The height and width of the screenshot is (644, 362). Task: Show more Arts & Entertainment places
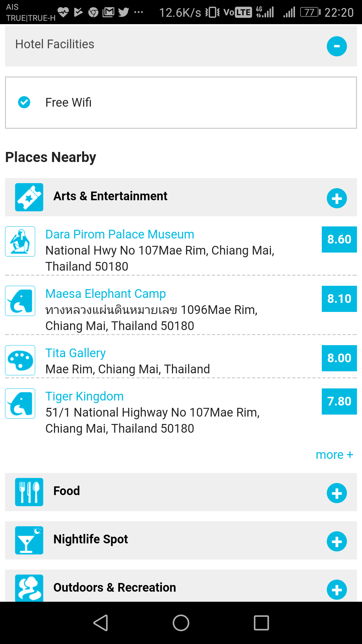[x=334, y=455]
